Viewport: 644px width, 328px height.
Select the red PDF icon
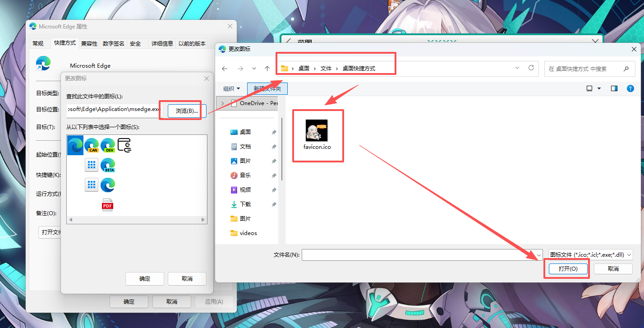pos(107,205)
